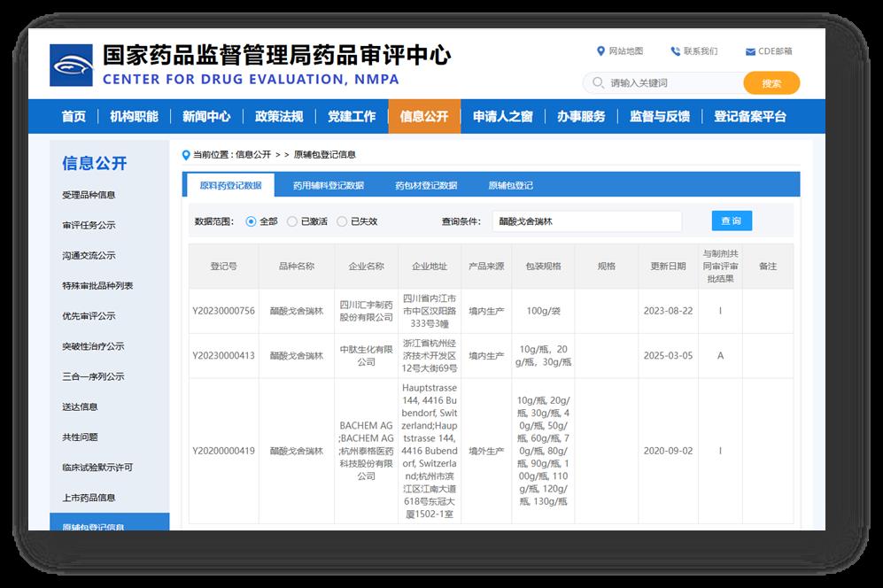Switch to the 药包材登记数据 tab

(426, 186)
